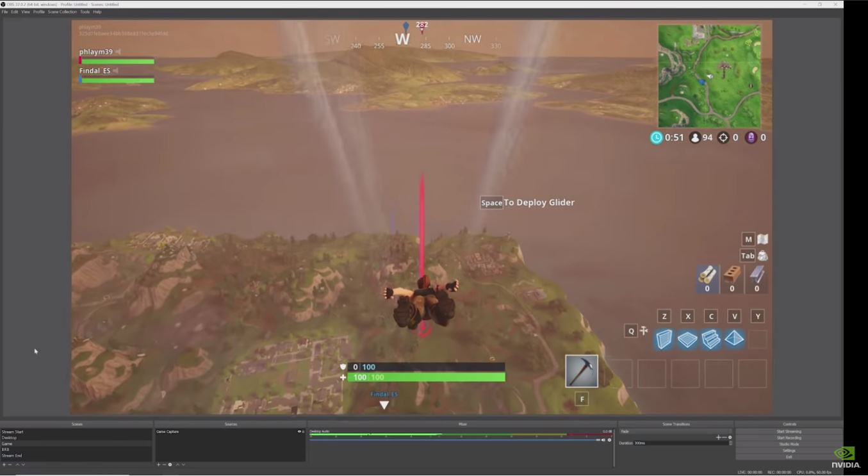This screenshot has height=476, width=868.
Task: Click the eliminations crosshair icon
Action: click(723, 137)
